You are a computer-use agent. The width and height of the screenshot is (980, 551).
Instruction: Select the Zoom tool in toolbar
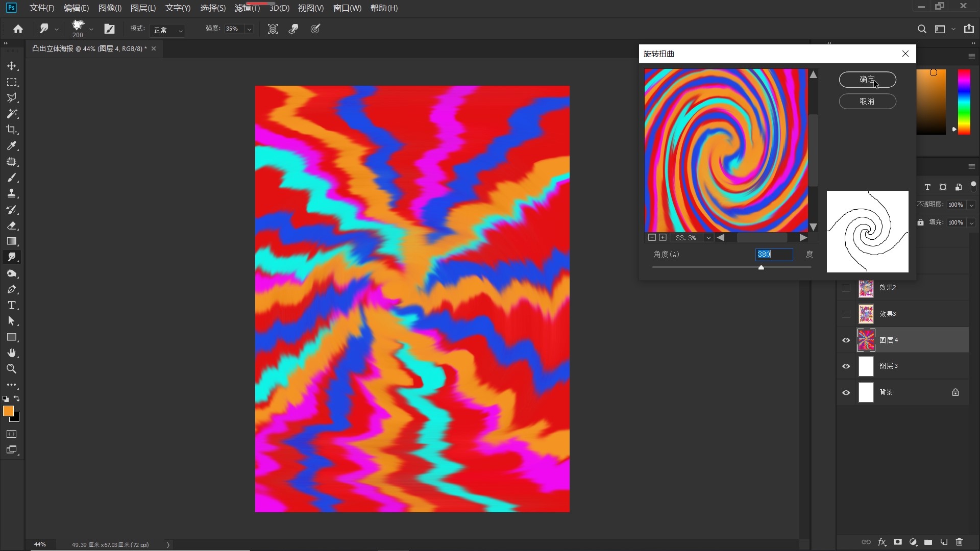pyautogui.click(x=12, y=369)
